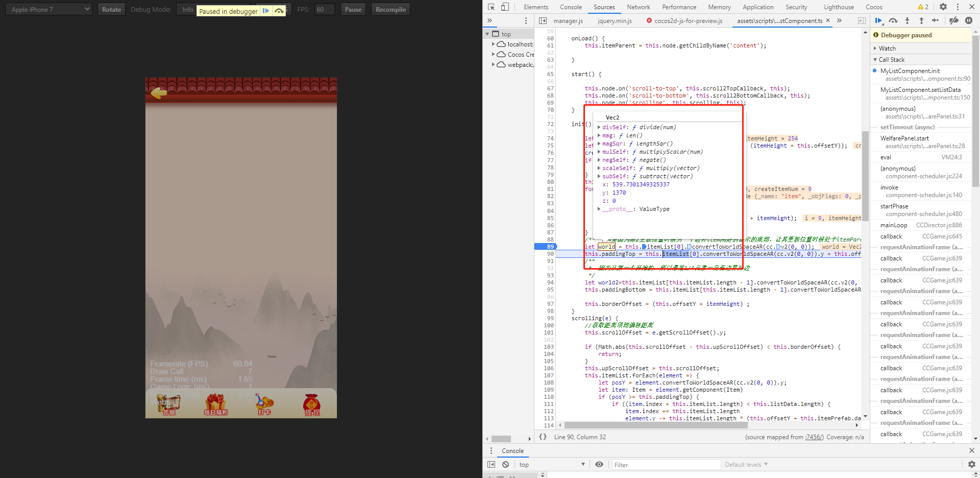This screenshot has width=980, height=478.
Task: Switch to the Elements tab
Action: click(536, 7)
